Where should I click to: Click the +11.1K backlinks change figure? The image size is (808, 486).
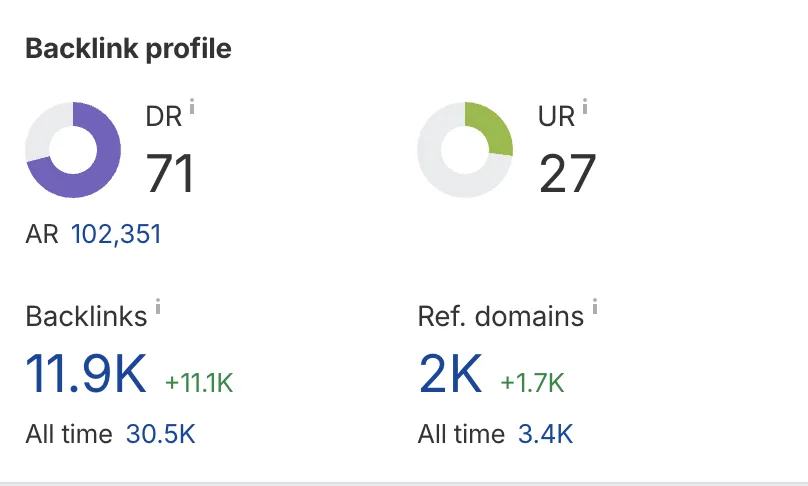tap(198, 382)
